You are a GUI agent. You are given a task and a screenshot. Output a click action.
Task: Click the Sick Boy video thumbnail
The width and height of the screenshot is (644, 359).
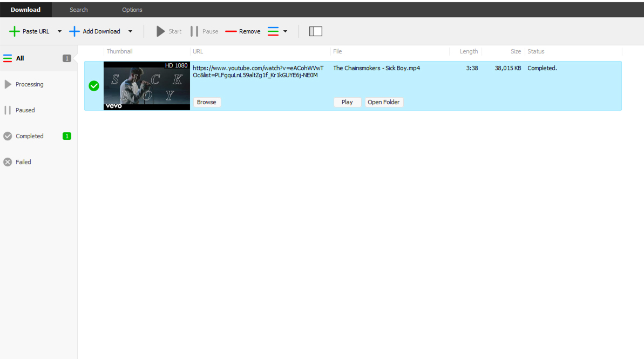[x=147, y=86]
